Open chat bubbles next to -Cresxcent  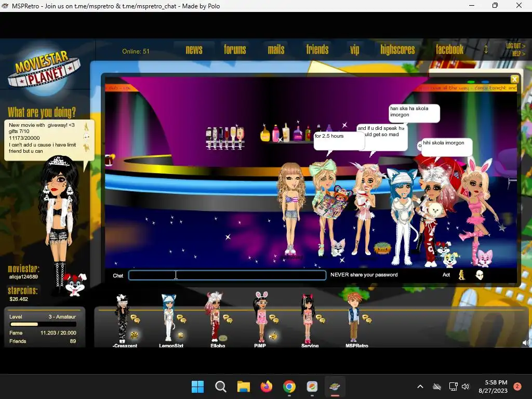(136, 319)
